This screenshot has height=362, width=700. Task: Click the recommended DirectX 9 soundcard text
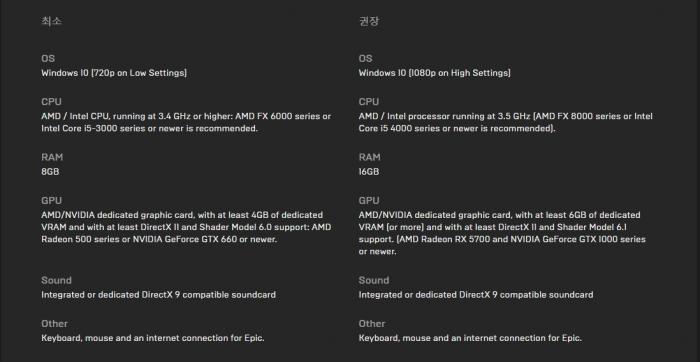476,295
